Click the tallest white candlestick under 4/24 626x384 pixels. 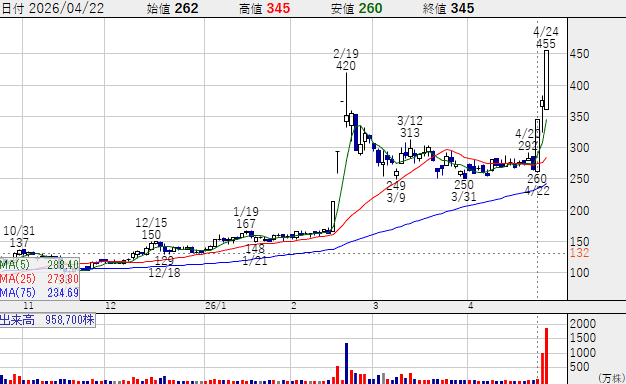pyautogui.click(x=547, y=80)
